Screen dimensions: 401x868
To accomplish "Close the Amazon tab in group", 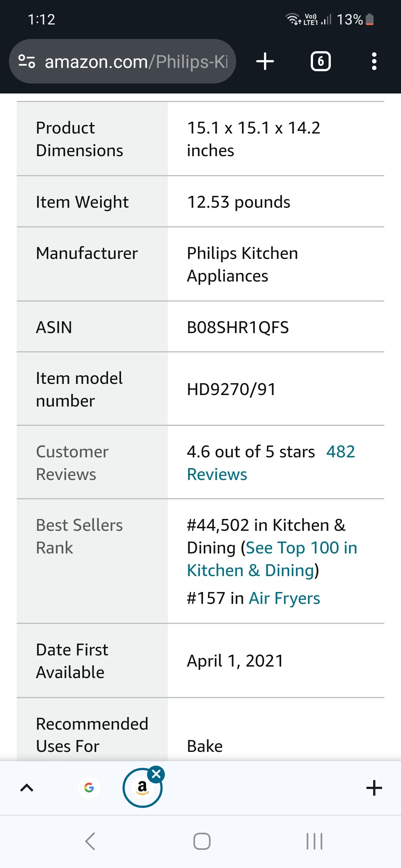I will coord(156,774).
